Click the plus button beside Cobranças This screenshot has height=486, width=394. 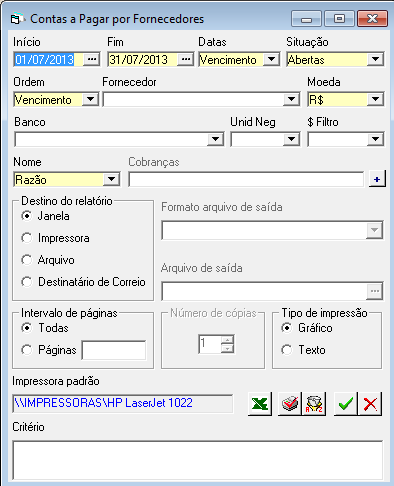377,179
